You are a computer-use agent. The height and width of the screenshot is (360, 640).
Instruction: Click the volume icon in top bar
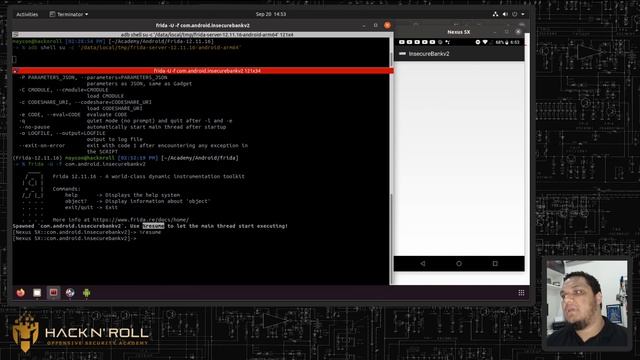coord(505,14)
